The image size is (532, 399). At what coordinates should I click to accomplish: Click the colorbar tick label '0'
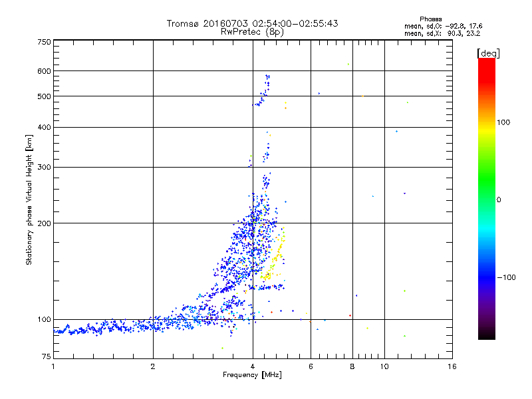tap(499, 200)
